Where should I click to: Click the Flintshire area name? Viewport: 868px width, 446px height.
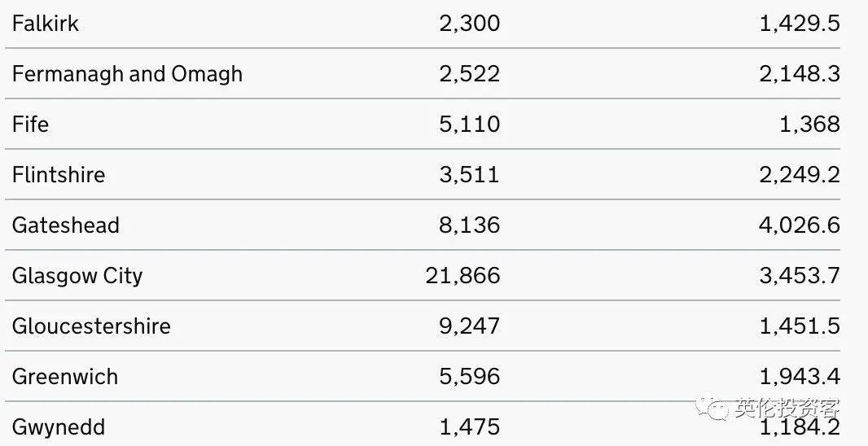59,174
